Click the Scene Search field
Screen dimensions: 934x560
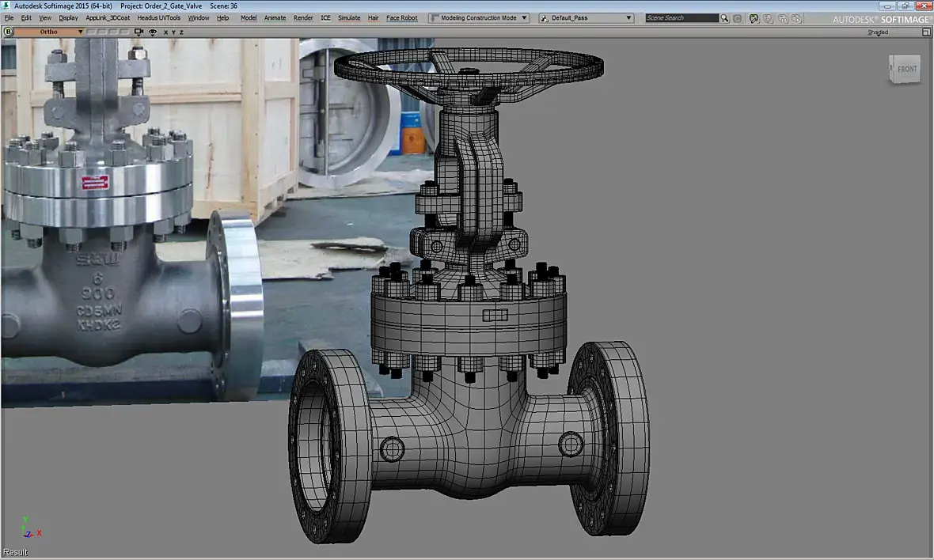coord(682,18)
